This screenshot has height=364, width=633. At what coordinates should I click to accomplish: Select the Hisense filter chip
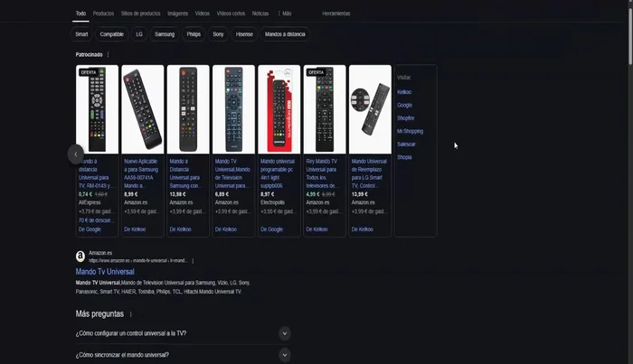tap(244, 34)
